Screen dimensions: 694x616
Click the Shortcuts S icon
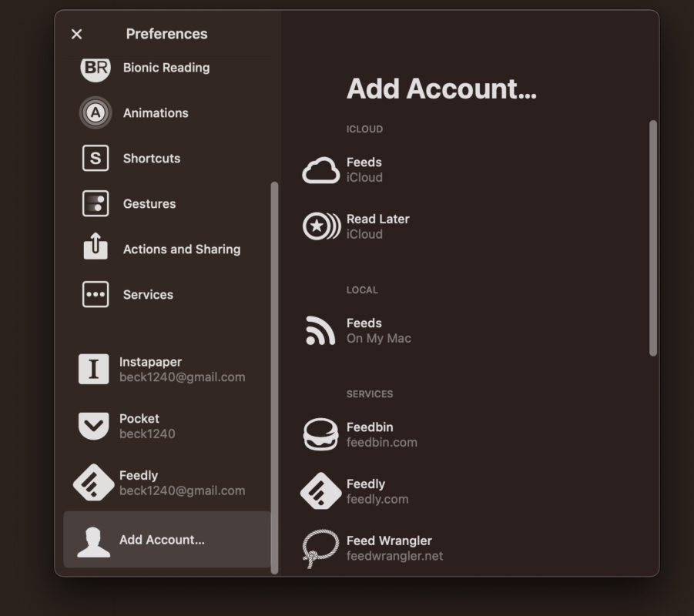(x=96, y=158)
